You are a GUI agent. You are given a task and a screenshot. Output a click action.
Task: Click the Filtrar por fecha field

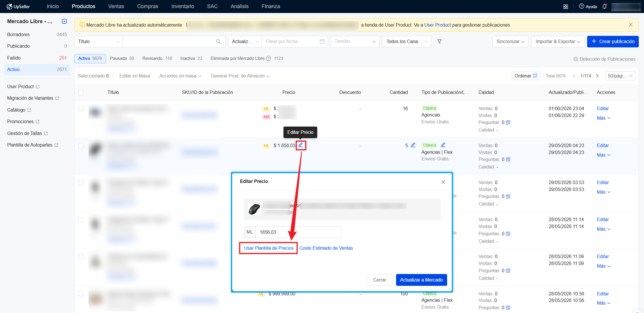294,42
